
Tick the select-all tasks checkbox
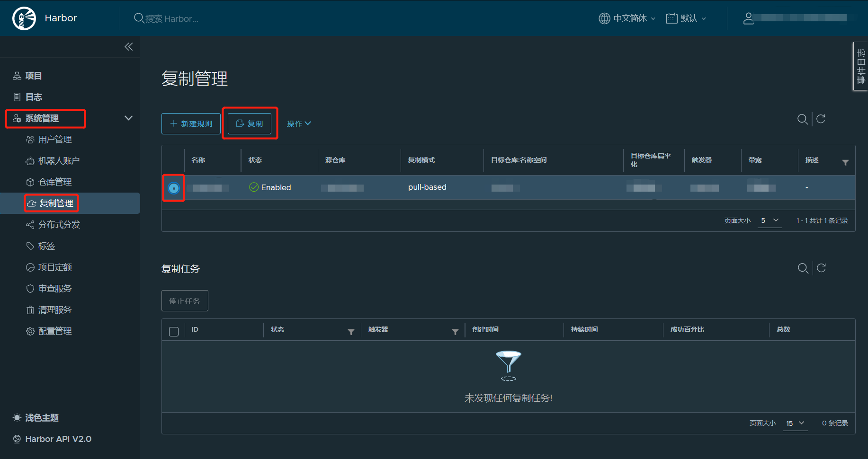coord(174,331)
